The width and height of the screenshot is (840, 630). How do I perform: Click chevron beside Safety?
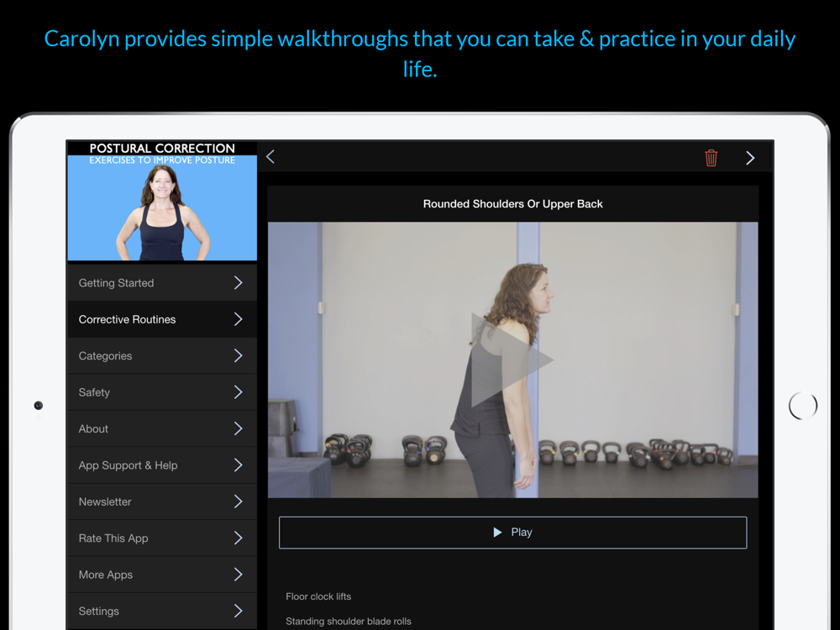pyautogui.click(x=239, y=392)
